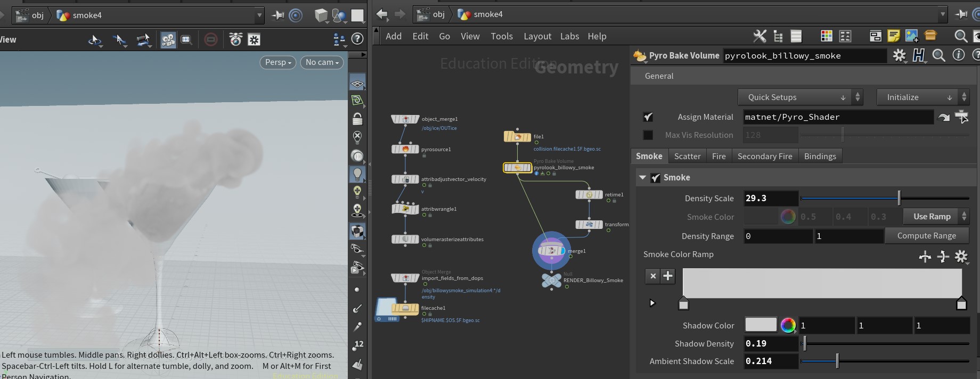The image size is (980, 379).
Task: Uncheck the Smoke enable checkbox
Action: 656,178
